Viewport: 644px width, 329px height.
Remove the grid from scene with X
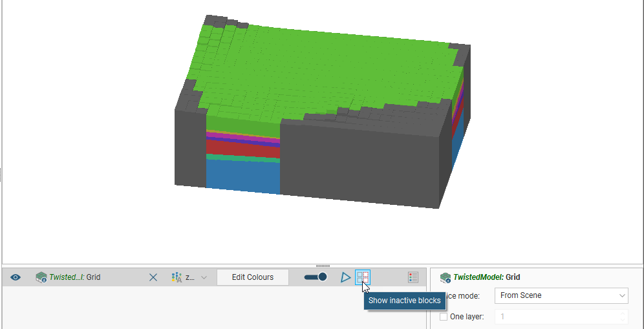153,277
